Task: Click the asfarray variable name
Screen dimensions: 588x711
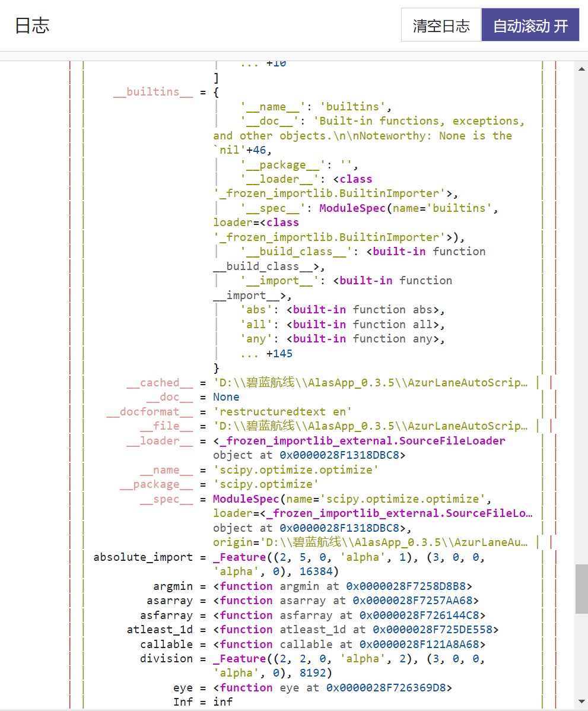Action: click(166, 615)
